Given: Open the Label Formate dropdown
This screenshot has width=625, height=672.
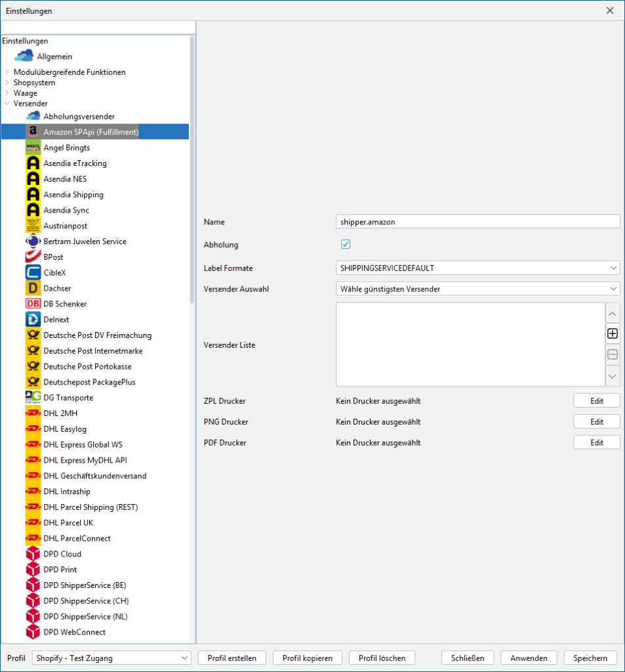Looking at the screenshot, I should pyautogui.click(x=477, y=268).
